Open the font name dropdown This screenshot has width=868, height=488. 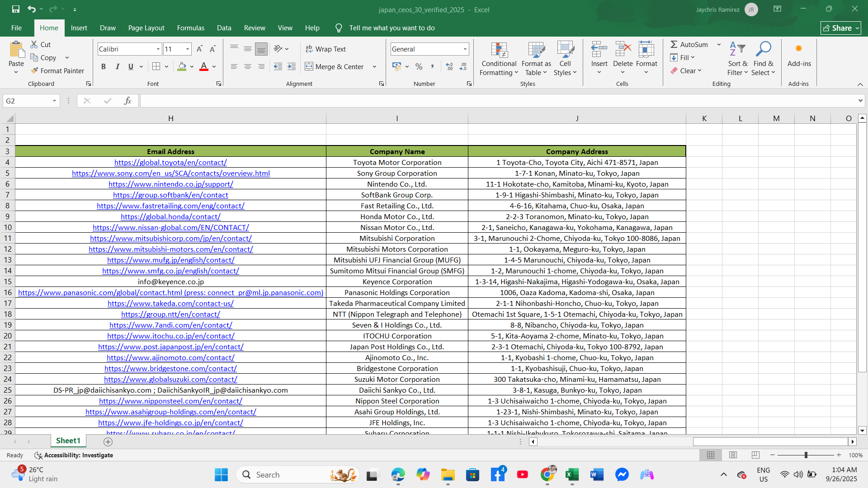158,49
